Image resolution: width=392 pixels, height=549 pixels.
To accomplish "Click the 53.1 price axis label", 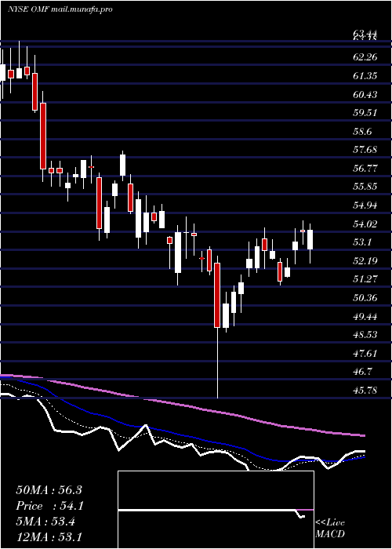I will (x=362, y=242).
